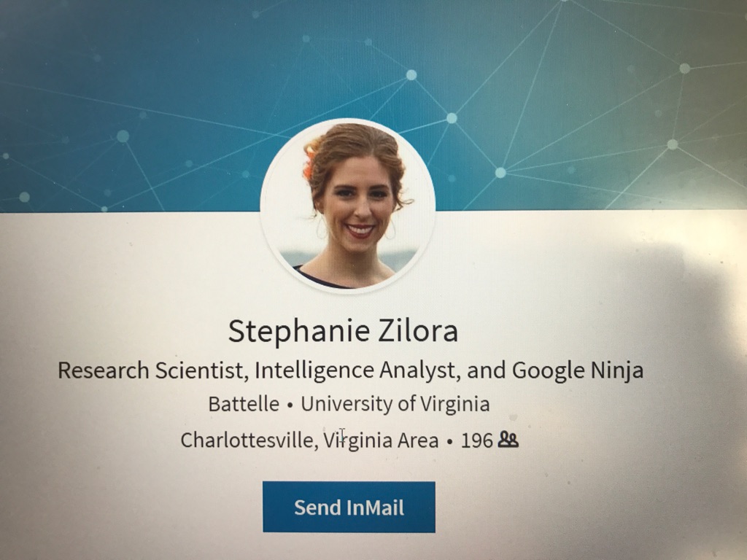This screenshot has width=747, height=560.
Task: Click the connections people icon
Action: tap(508, 440)
